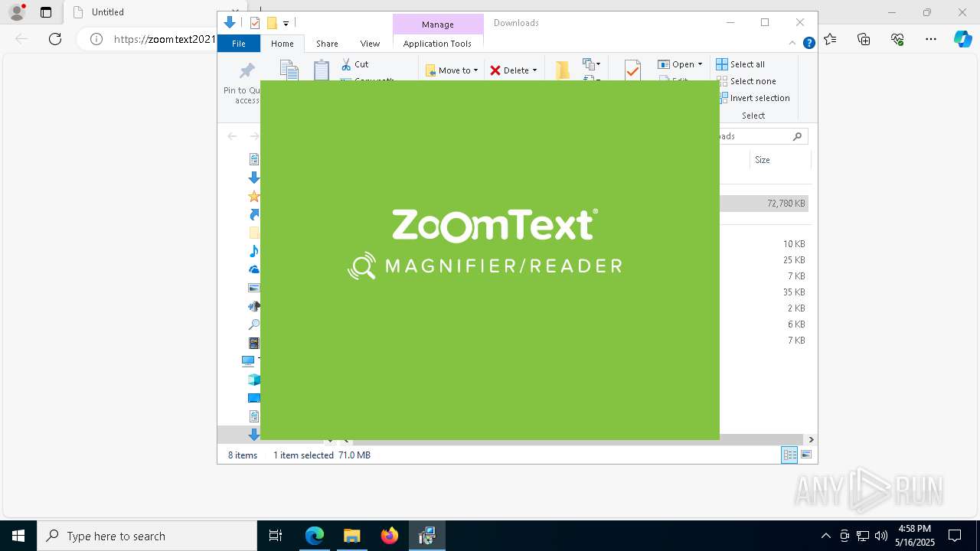This screenshot has width=980, height=551.
Task: Click the 3D Objects cube icon in navigation pane
Action: point(254,380)
